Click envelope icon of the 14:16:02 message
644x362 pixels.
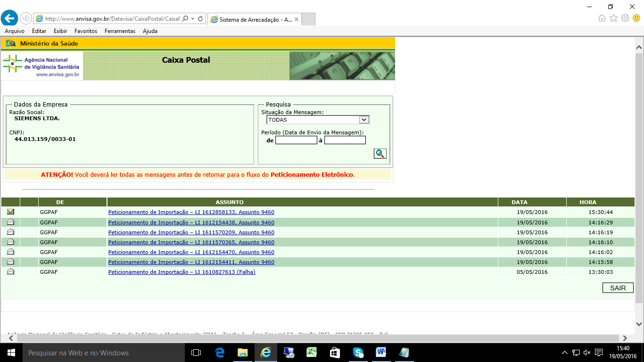pos(10,252)
